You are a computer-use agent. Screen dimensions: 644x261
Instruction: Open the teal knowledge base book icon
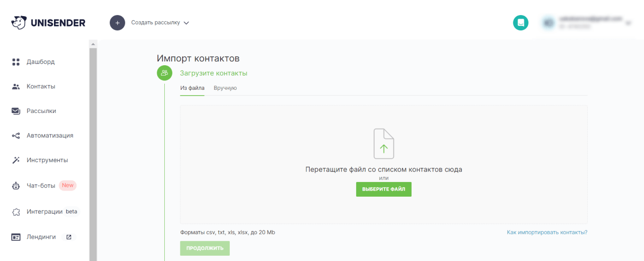pos(520,23)
